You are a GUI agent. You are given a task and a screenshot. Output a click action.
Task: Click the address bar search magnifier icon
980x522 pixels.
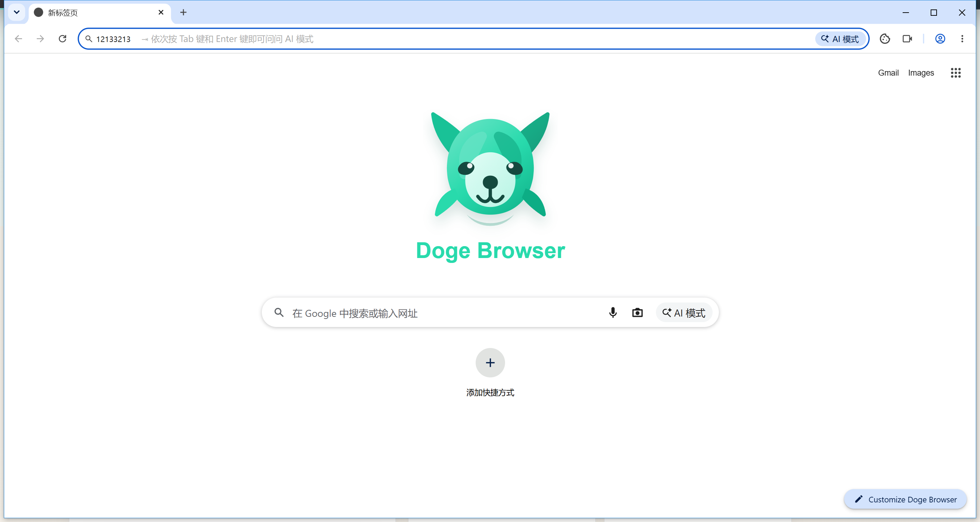[x=89, y=39]
